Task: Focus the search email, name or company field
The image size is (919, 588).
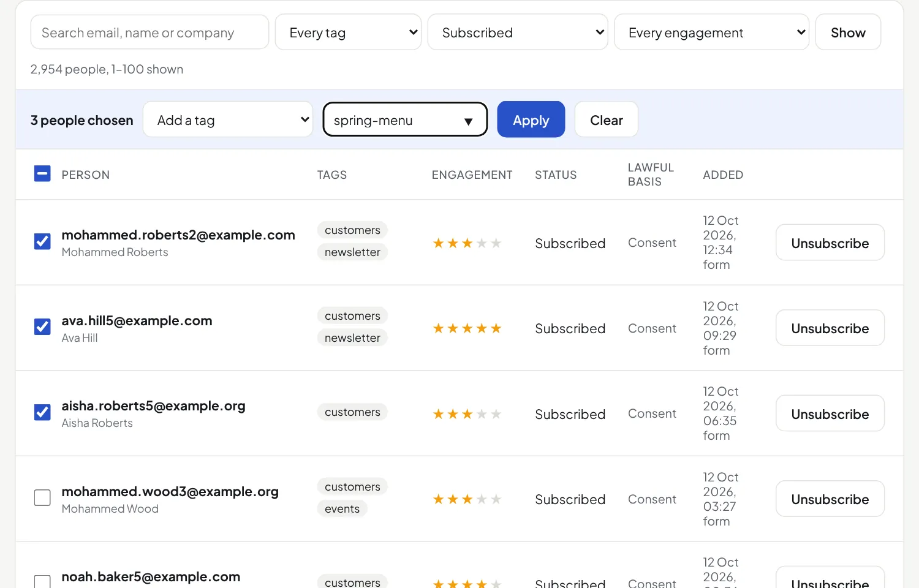Action: pos(149,32)
